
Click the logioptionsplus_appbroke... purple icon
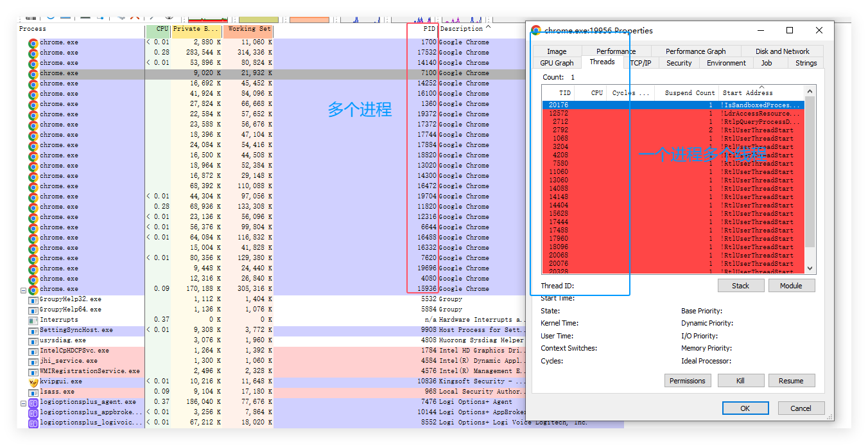pos(33,413)
